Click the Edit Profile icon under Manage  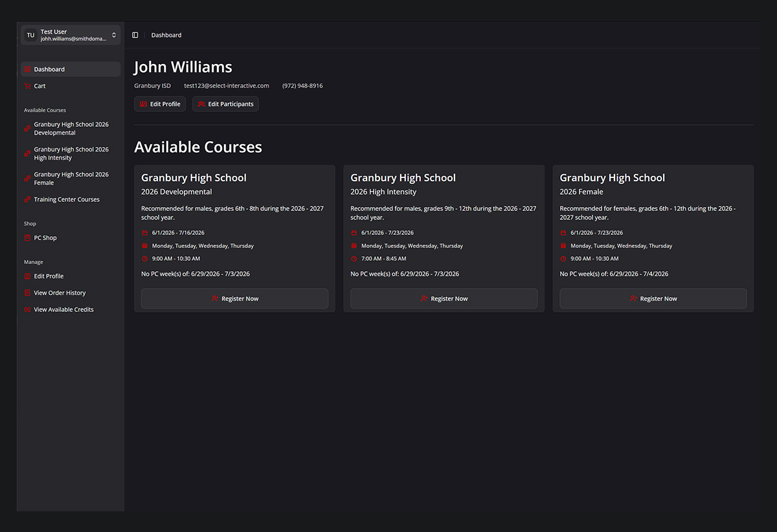point(28,276)
